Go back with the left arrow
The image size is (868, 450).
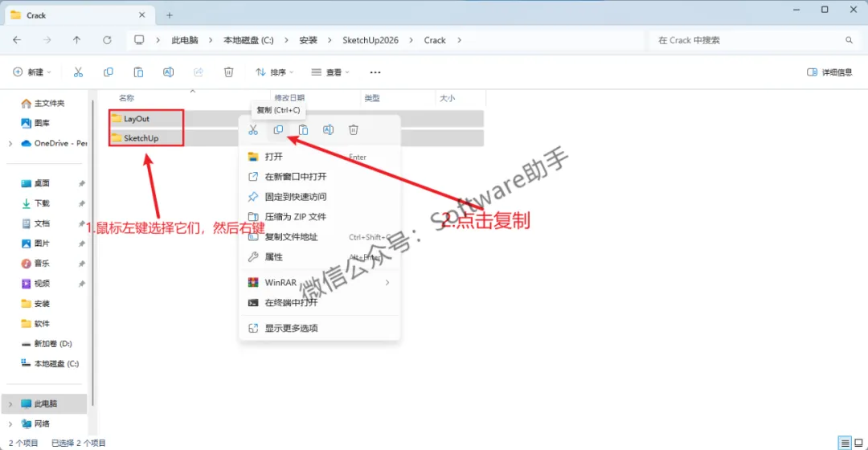(17, 40)
